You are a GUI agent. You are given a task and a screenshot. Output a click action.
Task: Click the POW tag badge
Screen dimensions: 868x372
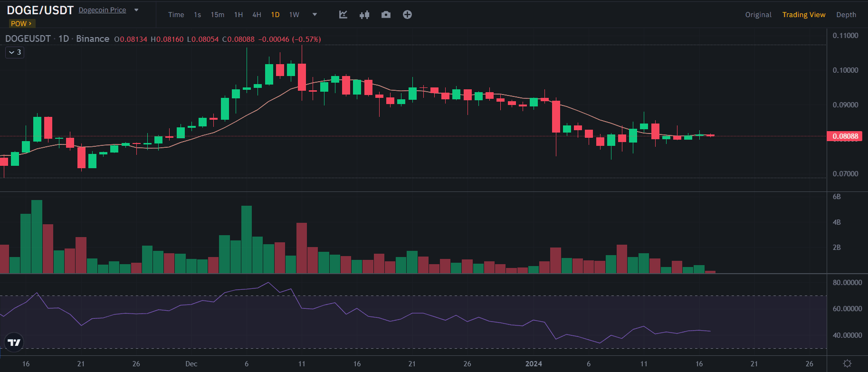coord(21,24)
